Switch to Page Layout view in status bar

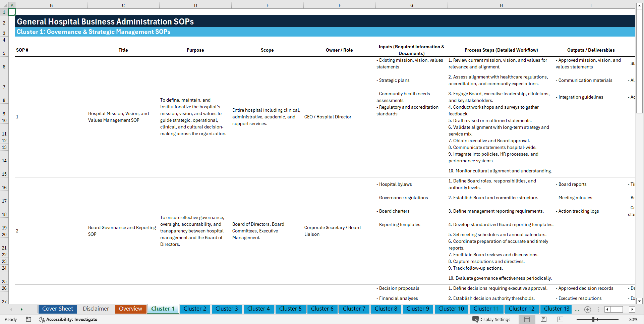pyautogui.click(x=543, y=319)
